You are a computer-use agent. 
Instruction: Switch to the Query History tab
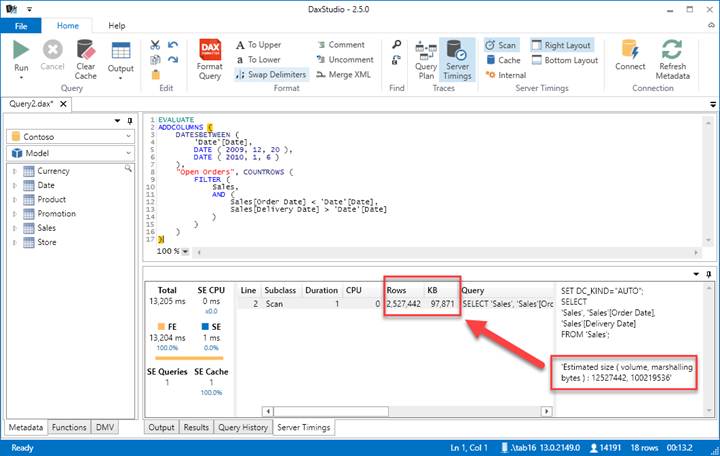pyautogui.click(x=243, y=428)
